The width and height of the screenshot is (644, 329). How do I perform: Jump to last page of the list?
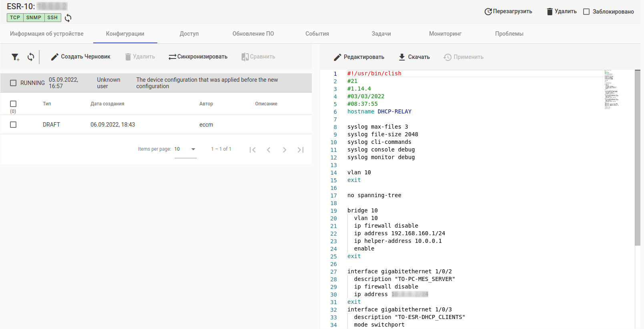coord(301,150)
